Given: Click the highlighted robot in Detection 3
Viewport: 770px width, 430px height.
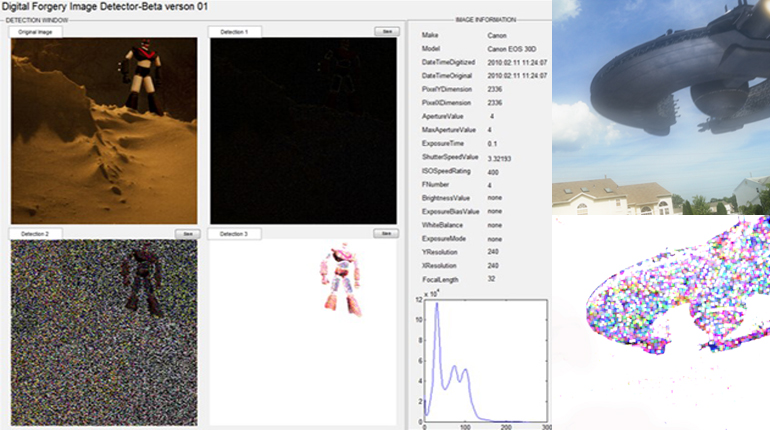Looking at the screenshot, I should (x=341, y=279).
